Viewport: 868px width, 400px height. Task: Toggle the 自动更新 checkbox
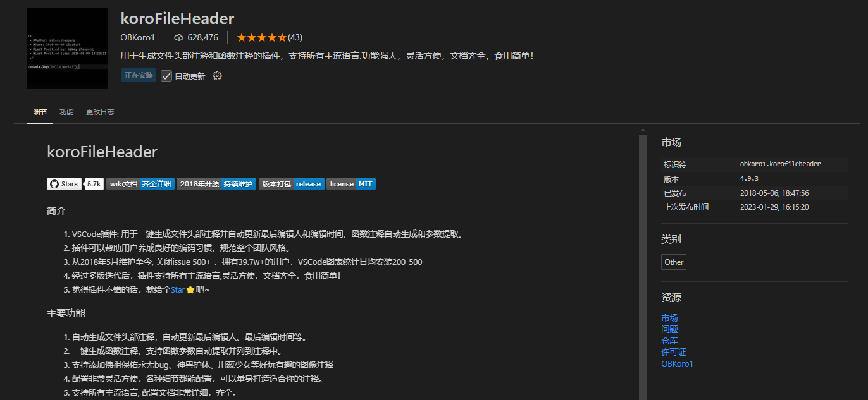[x=166, y=76]
